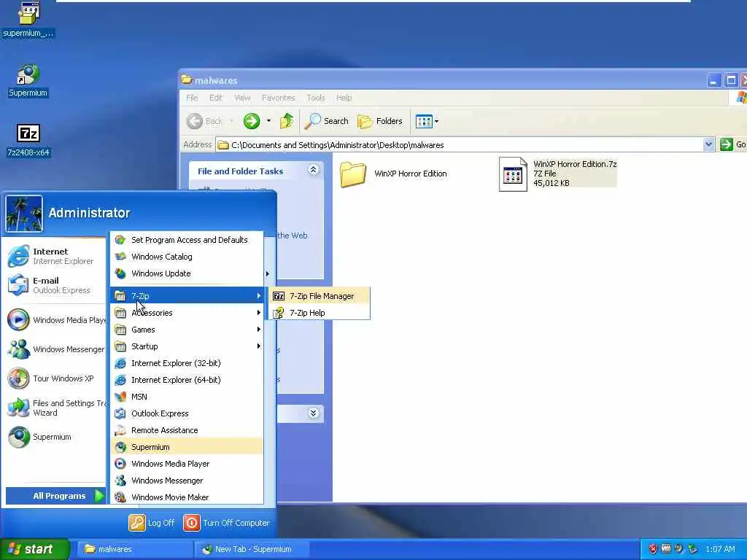This screenshot has height=560, width=747.
Task: Open Windows Catalog program entry
Action: point(187,257)
